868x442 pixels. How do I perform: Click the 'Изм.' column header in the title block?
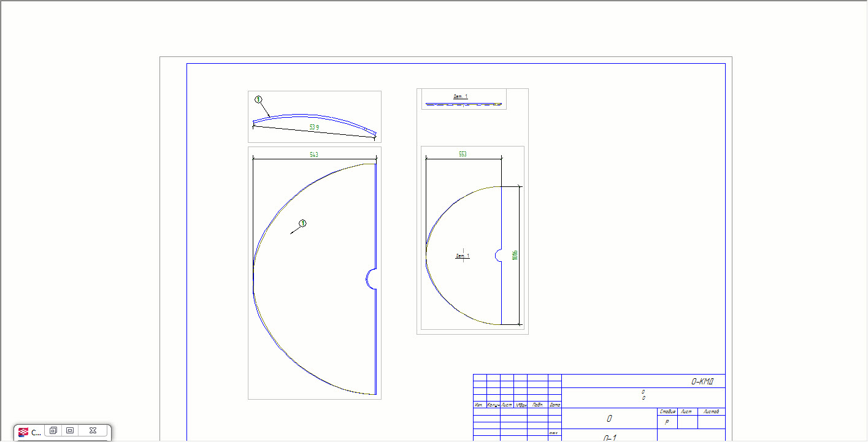479,405
